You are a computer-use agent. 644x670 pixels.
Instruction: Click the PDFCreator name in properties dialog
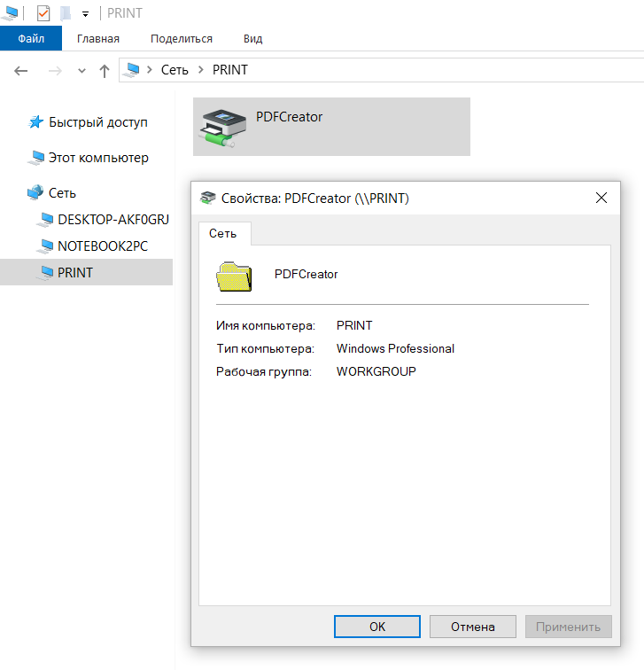point(306,275)
